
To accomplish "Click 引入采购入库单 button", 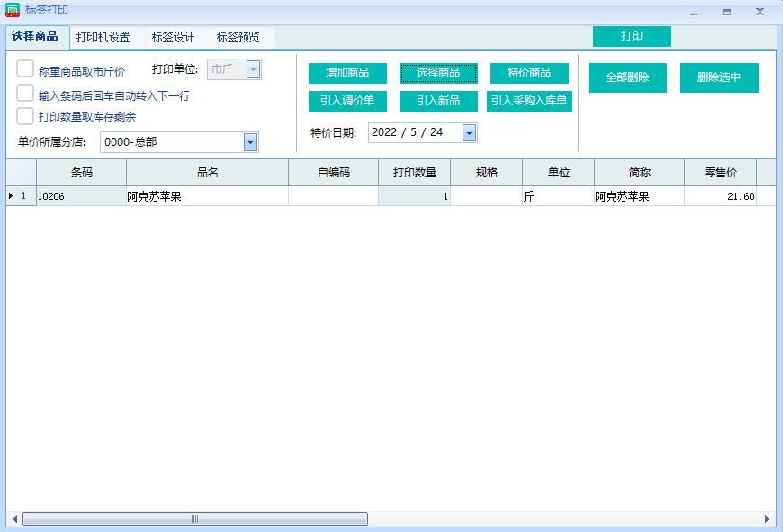I will 529,101.
